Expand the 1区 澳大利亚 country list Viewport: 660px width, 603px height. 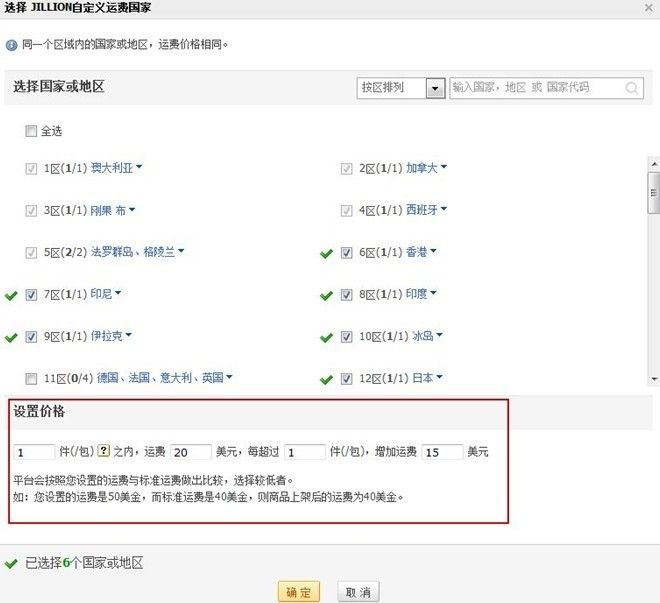139,167
